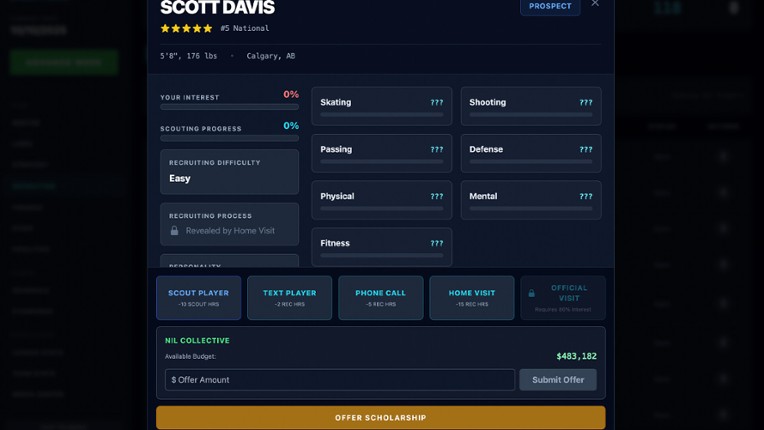The width and height of the screenshot is (764, 430).
Task: Click the lock icon in Recruiting Process
Action: point(175,231)
